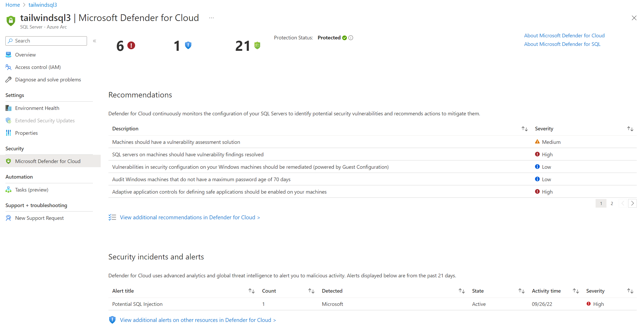Select Microsoft Defender for Cloud menu item

point(48,161)
